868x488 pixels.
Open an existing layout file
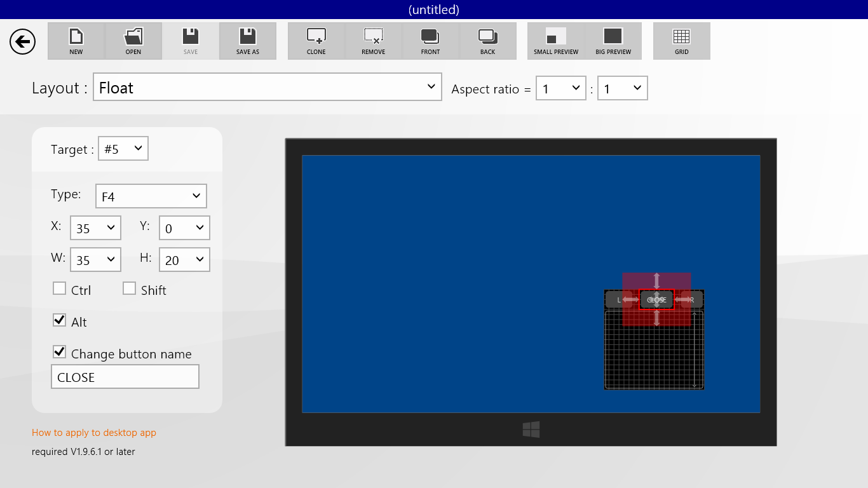[133, 41]
